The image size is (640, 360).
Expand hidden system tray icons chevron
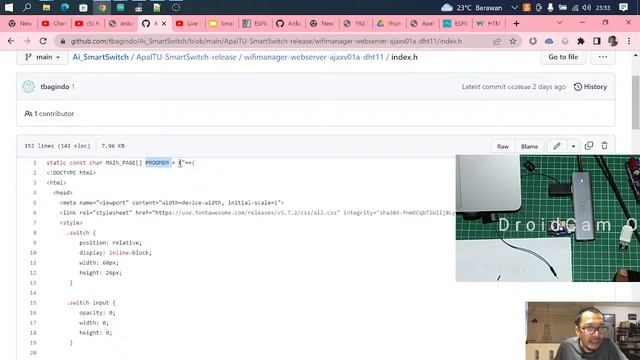pyautogui.click(x=514, y=7)
